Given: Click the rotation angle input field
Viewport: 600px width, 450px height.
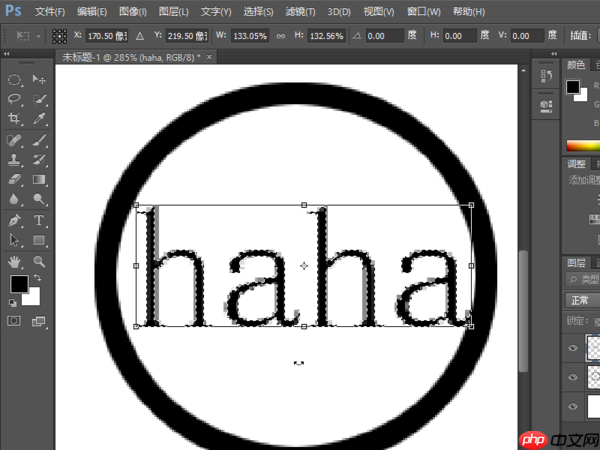Looking at the screenshot, I should 384,36.
